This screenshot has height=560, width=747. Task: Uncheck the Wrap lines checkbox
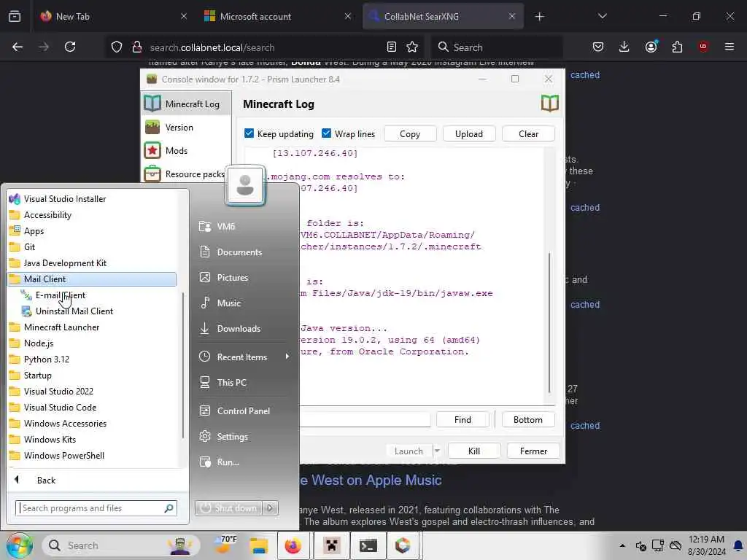pos(326,133)
